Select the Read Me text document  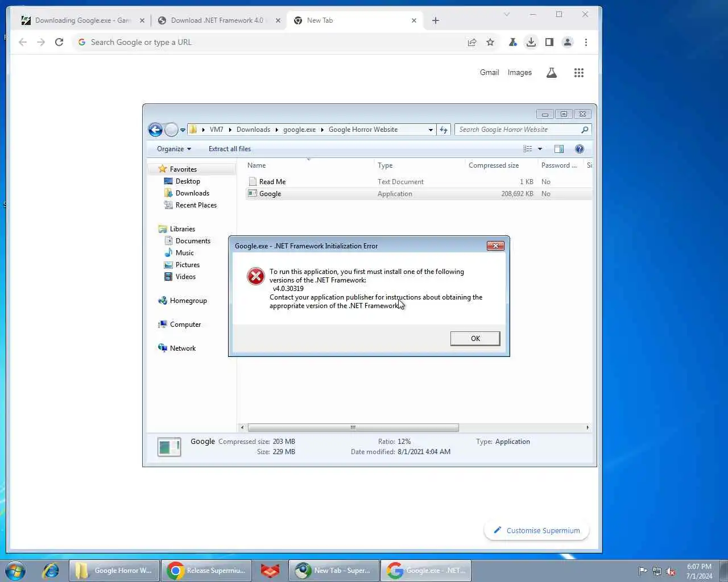coord(272,182)
